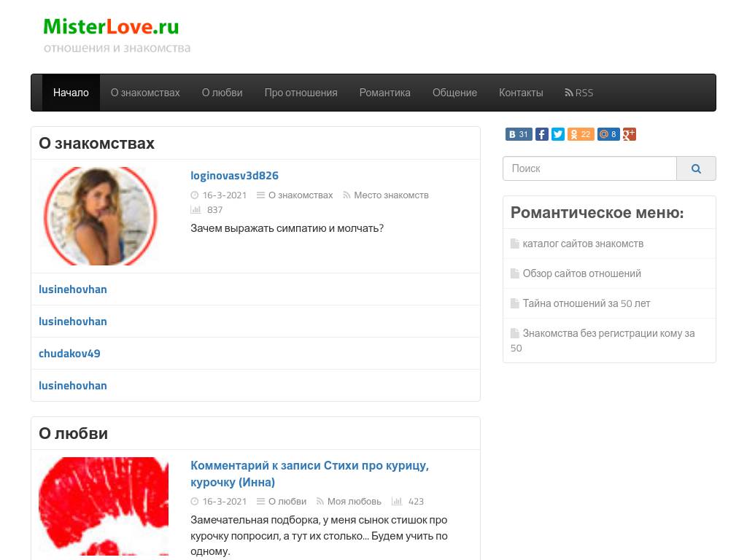Share the page on Facebook
Screen dimensions: 747x560
point(542,134)
